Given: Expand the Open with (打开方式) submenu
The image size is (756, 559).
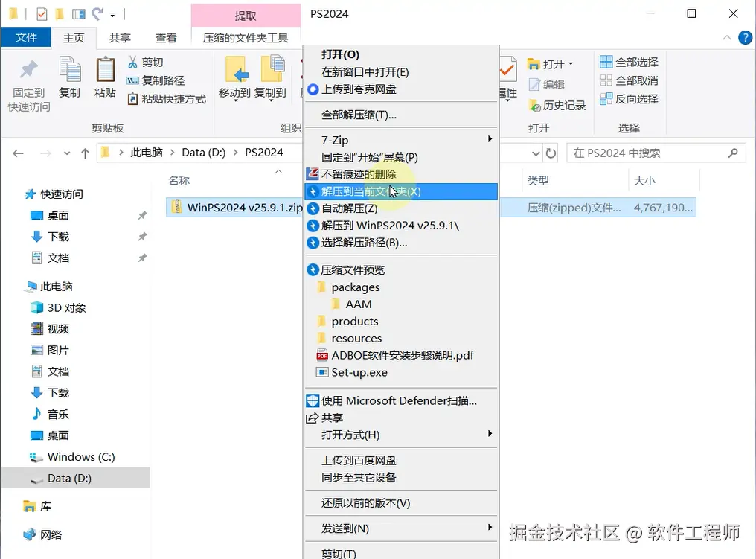Looking at the screenshot, I should coord(401,435).
